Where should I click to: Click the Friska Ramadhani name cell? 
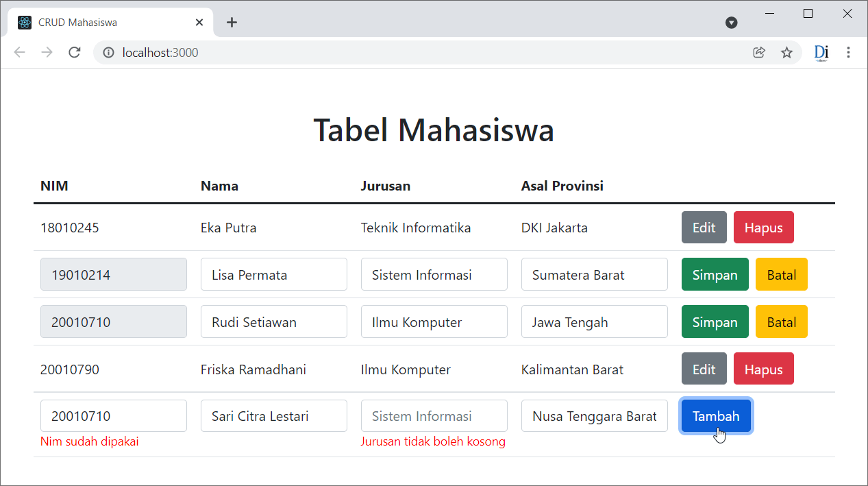coord(253,369)
